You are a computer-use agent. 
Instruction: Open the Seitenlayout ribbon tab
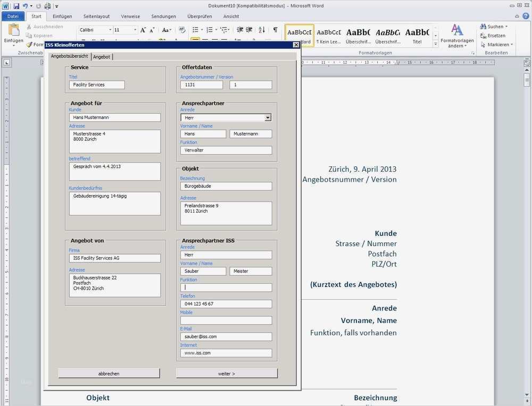click(97, 16)
